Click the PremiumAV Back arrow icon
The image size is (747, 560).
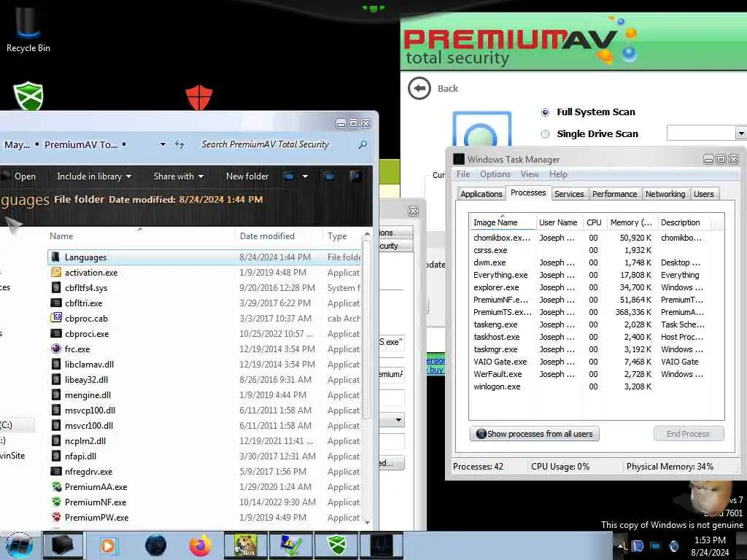pyautogui.click(x=419, y=88)
